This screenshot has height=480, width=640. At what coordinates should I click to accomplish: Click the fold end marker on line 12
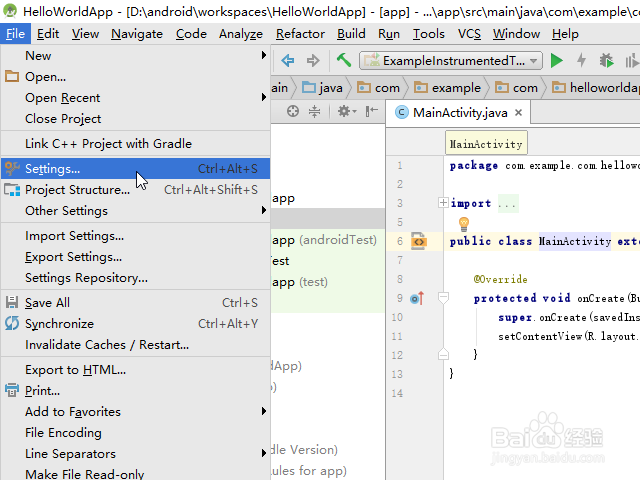coord(443,354)
